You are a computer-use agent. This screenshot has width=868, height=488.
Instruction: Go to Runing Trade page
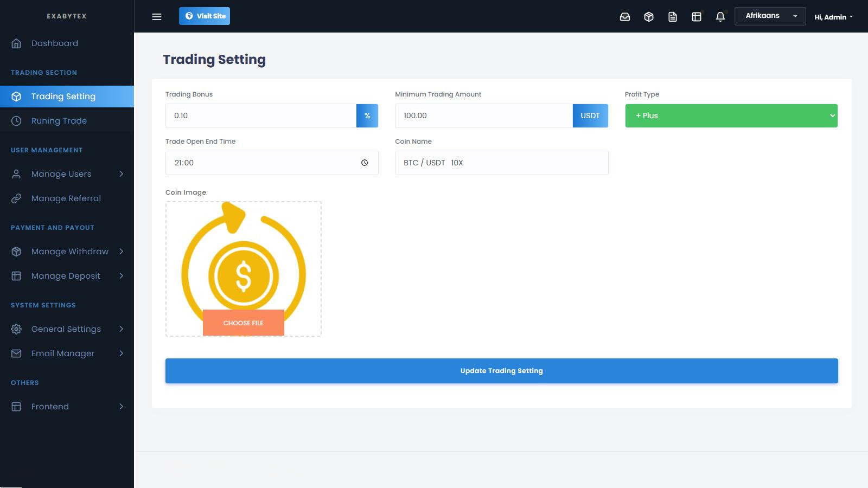59,121
